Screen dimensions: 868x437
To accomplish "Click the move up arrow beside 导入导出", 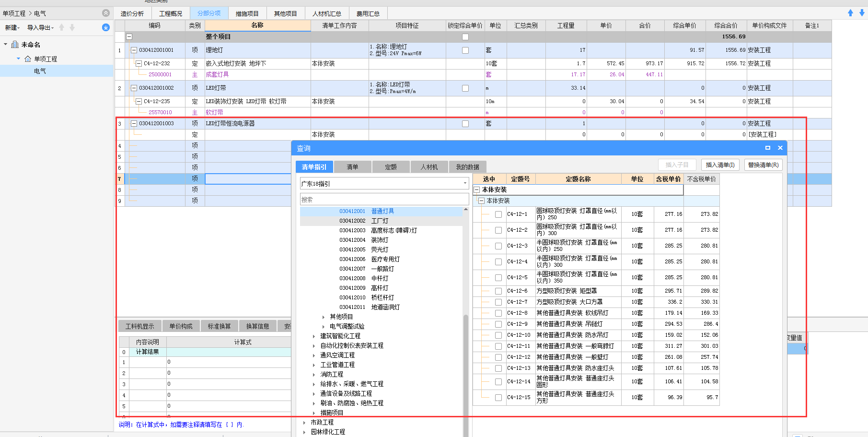I will [x=61, y=27].
